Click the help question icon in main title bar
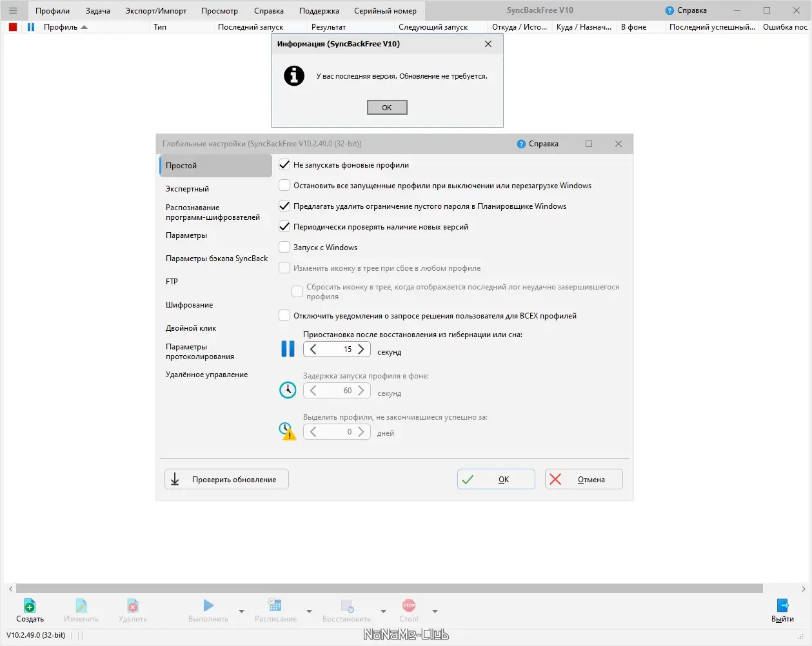This screenshot has height=646, width=812. (669, 10)
